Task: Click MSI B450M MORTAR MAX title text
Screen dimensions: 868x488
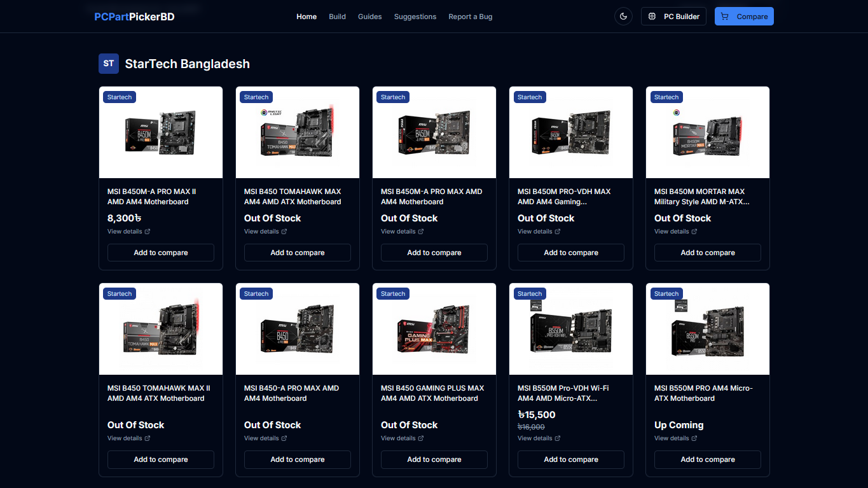Action: click(702, 197)
